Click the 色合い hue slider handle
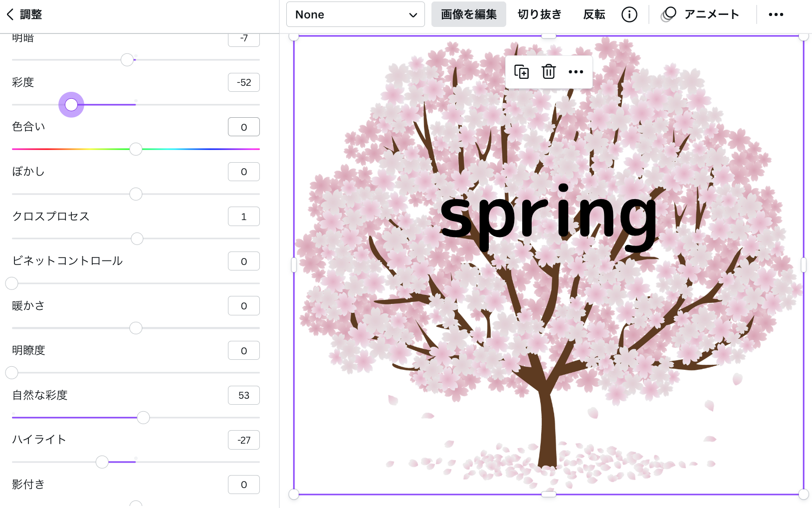 [136, 149]
